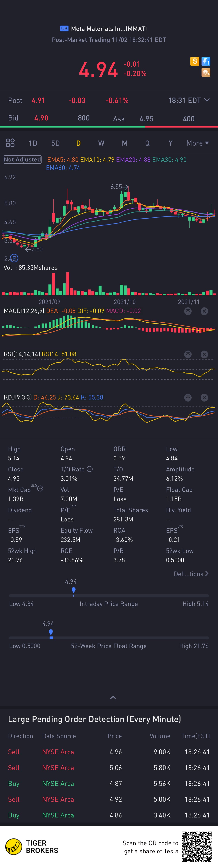This screenshot has height=868, width=218.
Task: Tap the 52-Week Price Float Range bar
Action: [x=109, y=638]
